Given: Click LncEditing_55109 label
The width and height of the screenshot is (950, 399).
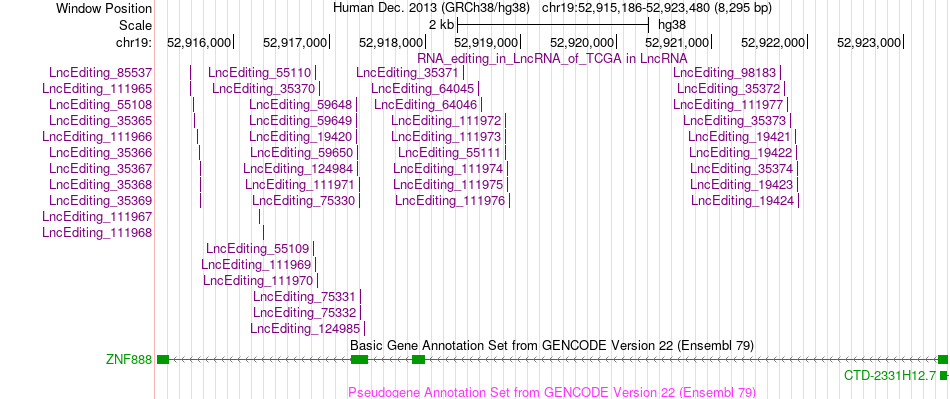Looking at the screenshot, I should tap(257, 248).
